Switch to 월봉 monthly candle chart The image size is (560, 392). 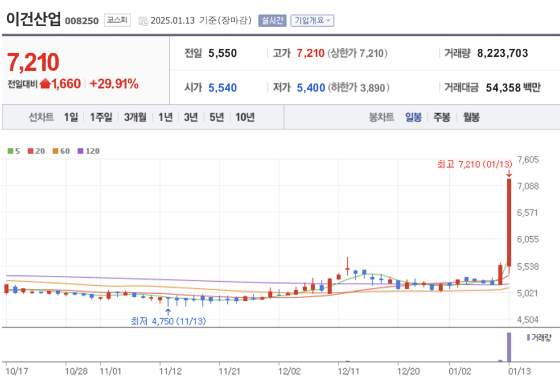(471, 117)
